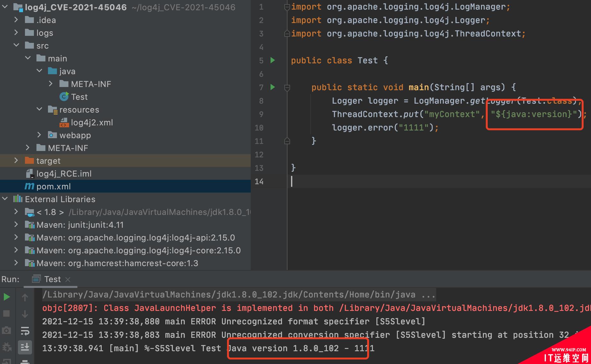Select log4j_RCE.iml file
Screen dimensions: 591x364
[x=64, y=174]
